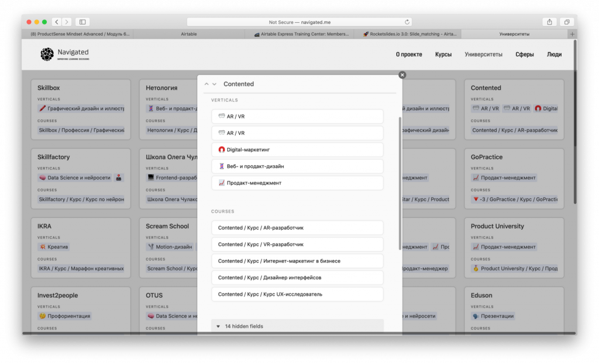Open Продакт-менеджмент vertical in popup
This screenshot has width=599, height=364.
297,183
